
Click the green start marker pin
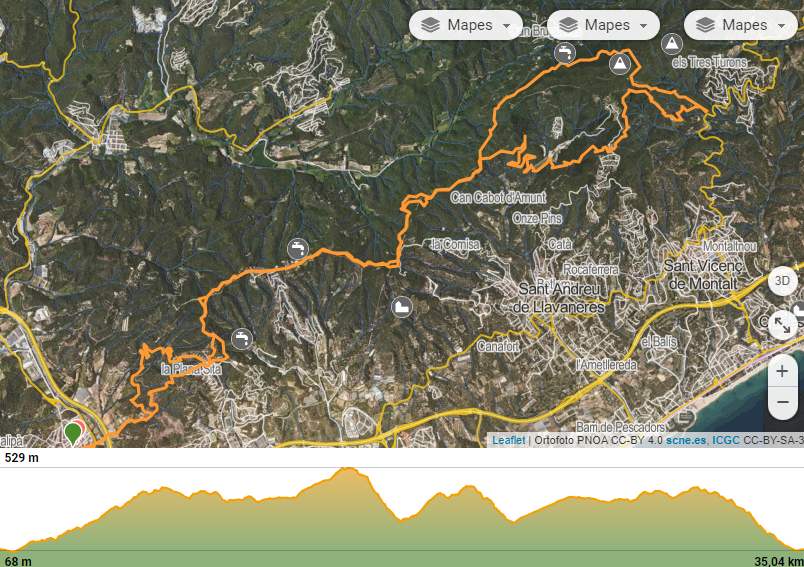[73, 433]
